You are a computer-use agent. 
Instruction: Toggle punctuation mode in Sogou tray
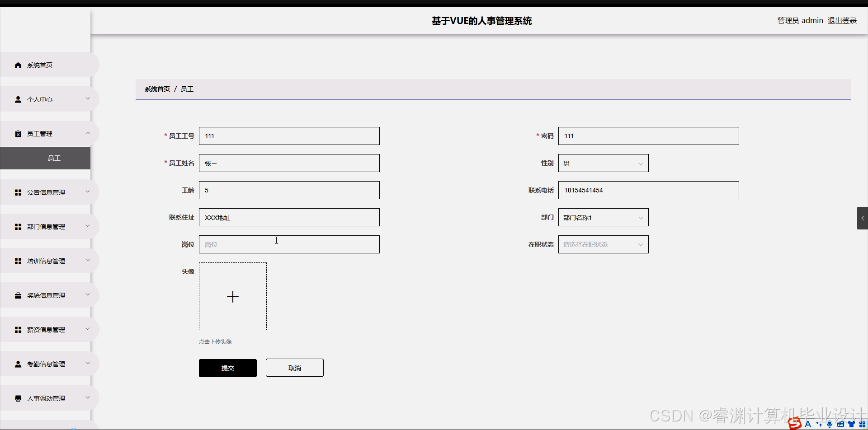(819, 425)
